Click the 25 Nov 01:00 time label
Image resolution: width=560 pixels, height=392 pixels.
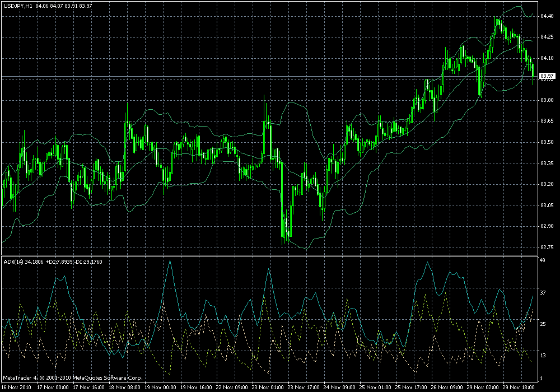click(x=375, y=388)
